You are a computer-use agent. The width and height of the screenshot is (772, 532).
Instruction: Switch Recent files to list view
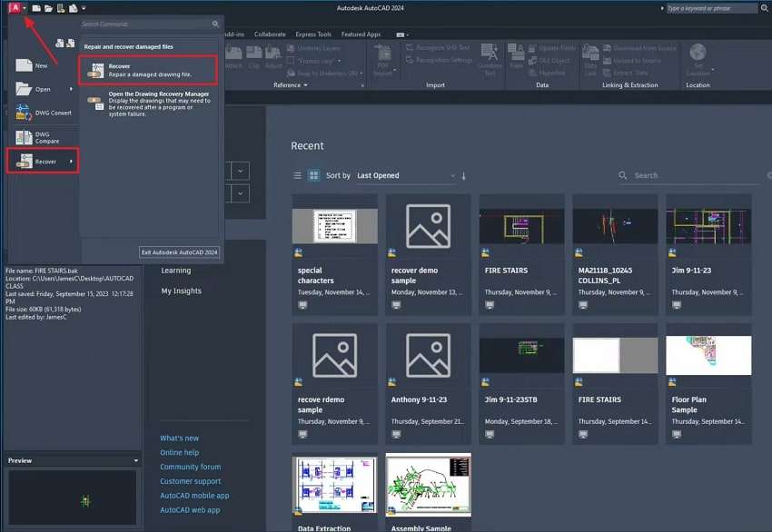pos(297,175)
